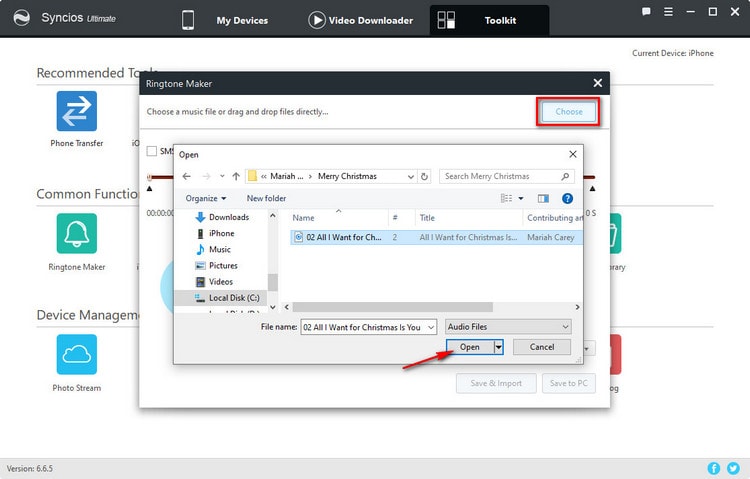
Task: Sort by the Contributing artists column
Action: click(x=553, y=218)
